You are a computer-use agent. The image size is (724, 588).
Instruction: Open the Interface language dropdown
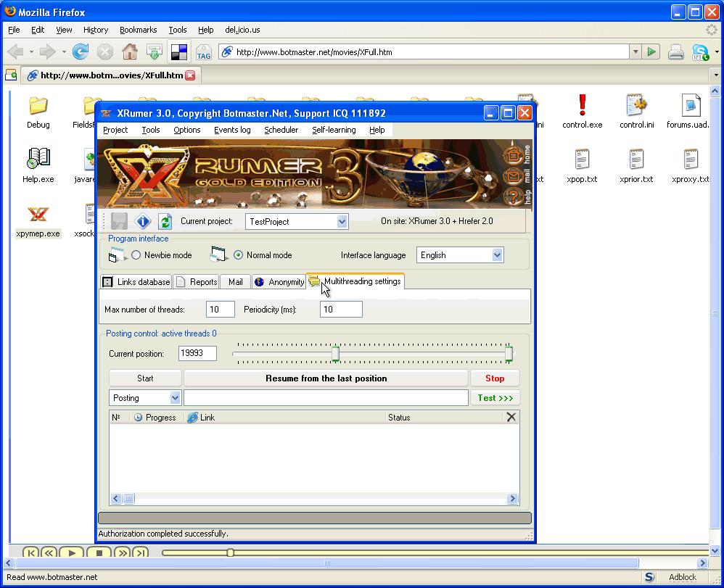pyautogui.click(x=497, y=254)
